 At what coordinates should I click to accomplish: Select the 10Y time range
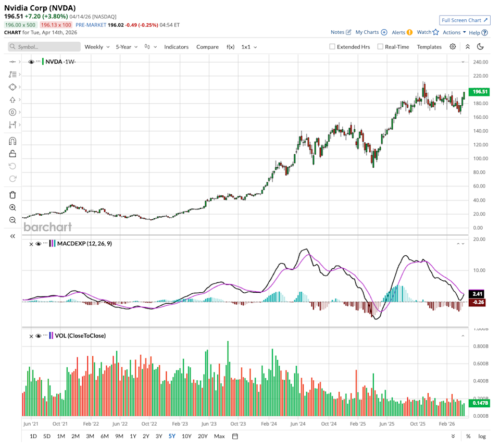point(186,436)
